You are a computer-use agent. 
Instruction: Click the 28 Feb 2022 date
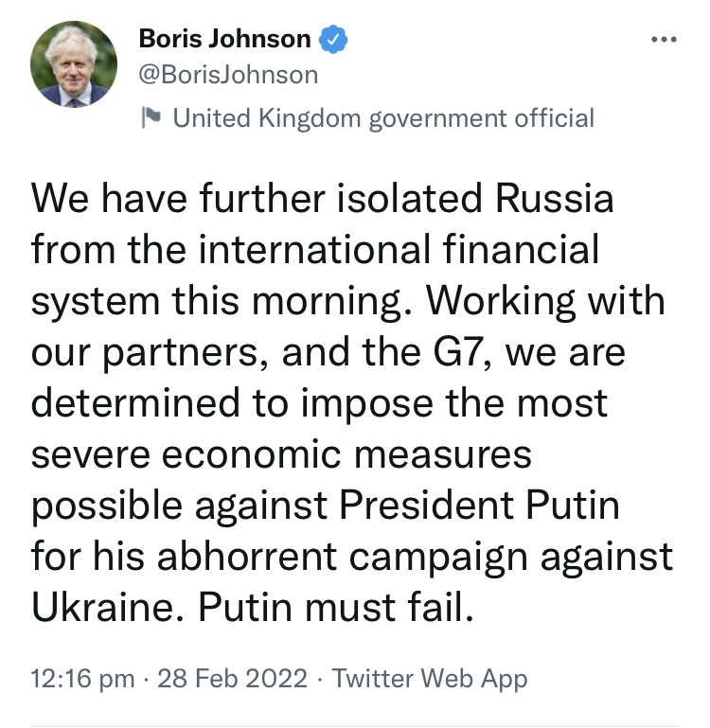pos(231,678)
